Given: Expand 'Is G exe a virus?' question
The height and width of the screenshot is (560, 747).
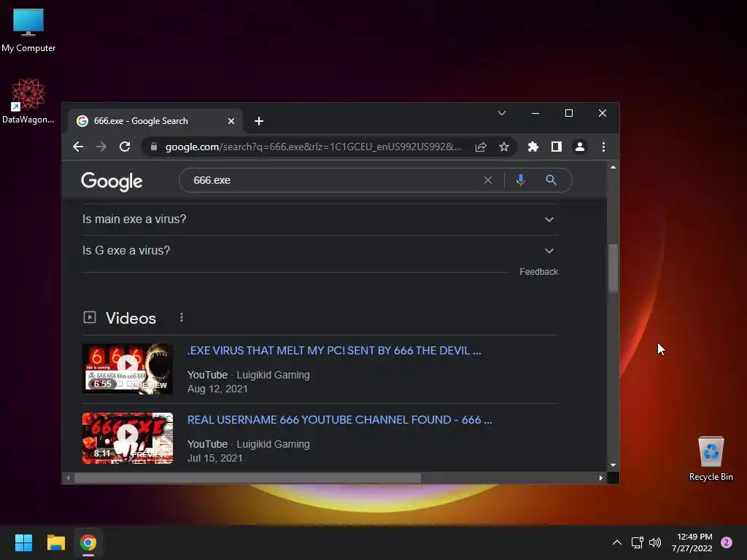Looking at the screenshot, I should (x=320, y=251).
